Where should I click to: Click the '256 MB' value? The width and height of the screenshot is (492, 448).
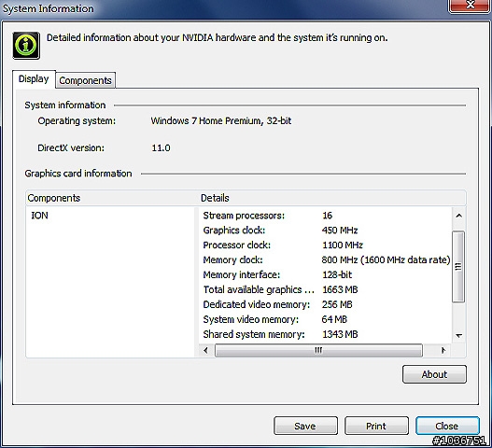[337, 304]
